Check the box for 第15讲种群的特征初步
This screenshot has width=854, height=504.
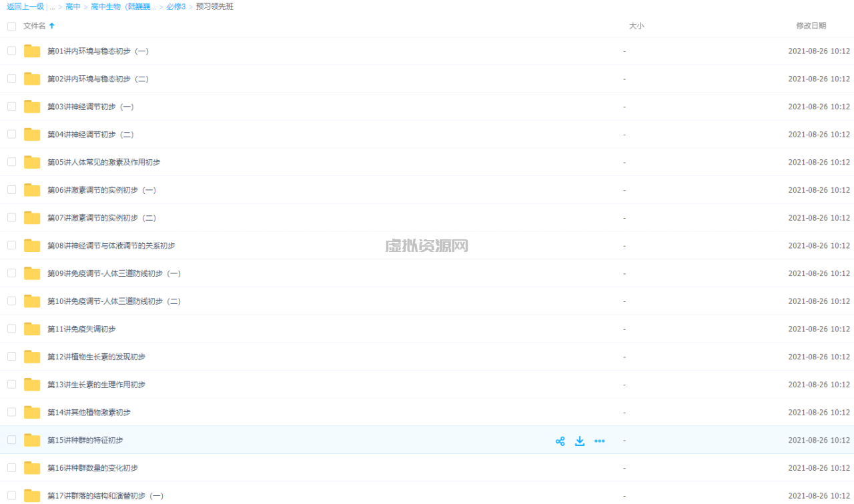pos(11,440)
